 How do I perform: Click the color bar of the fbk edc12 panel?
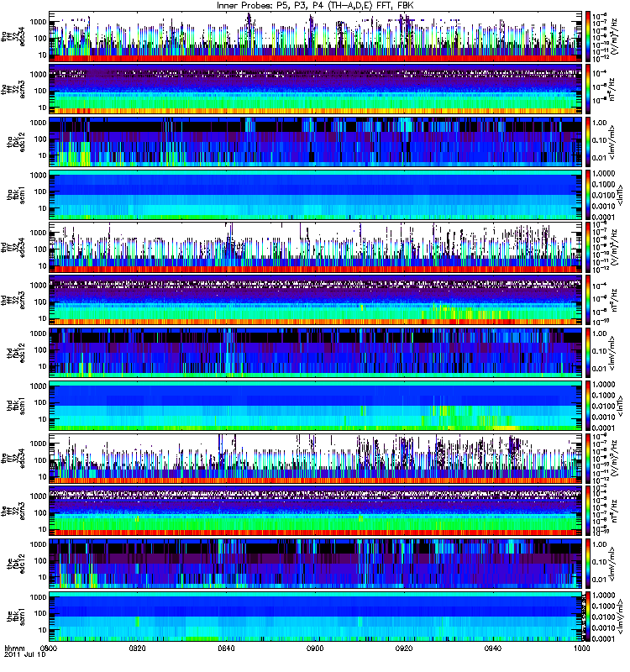tap(588, 564)
